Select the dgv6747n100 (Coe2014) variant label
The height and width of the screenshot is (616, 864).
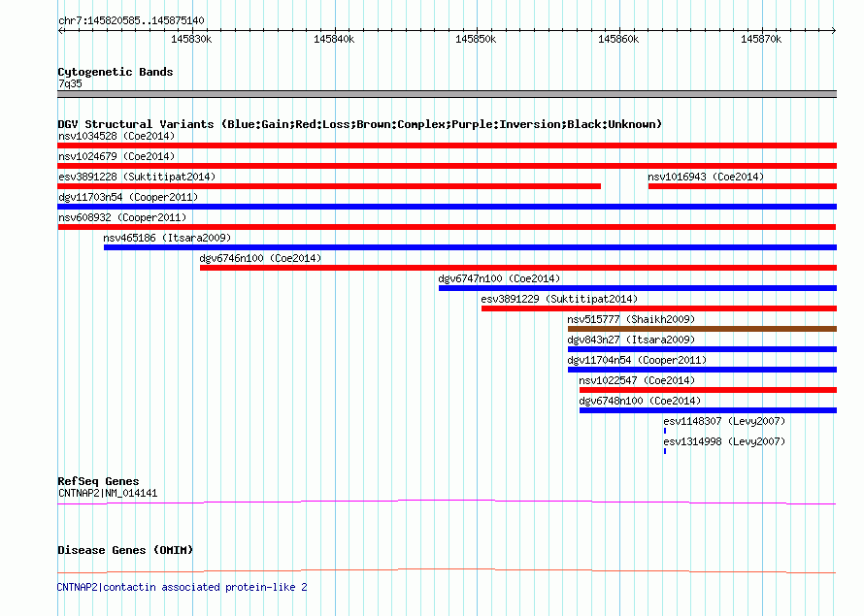[x=499, y=278]
